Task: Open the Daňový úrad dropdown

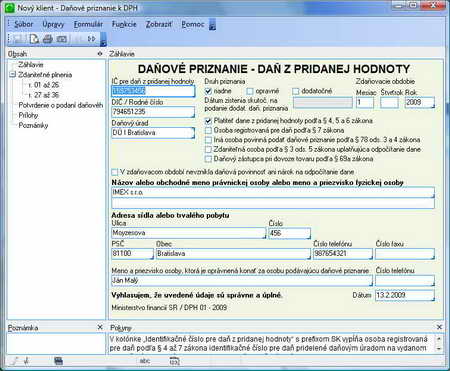Action: pos(192,133)
